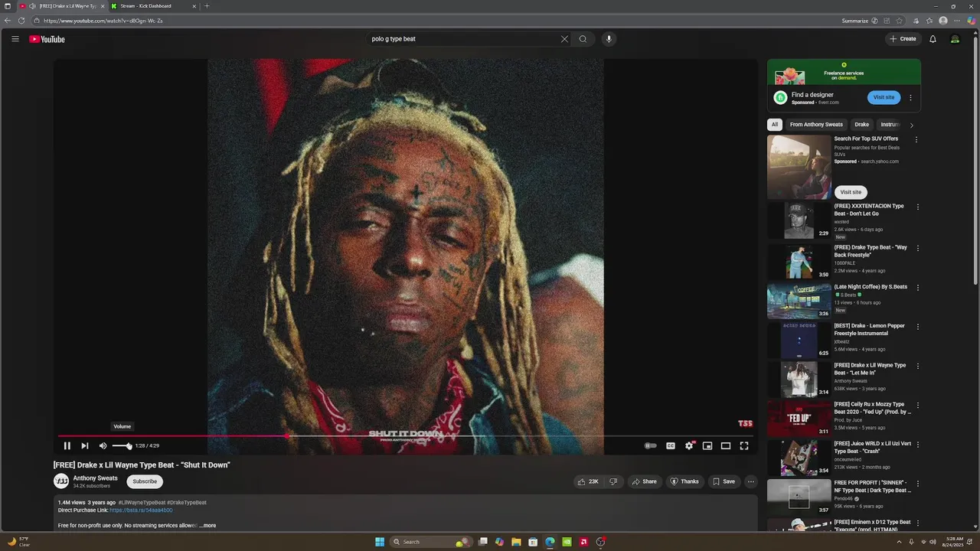Switch to theater mode
The height and width of the screenshot is (551, 980).
(726, 445)
